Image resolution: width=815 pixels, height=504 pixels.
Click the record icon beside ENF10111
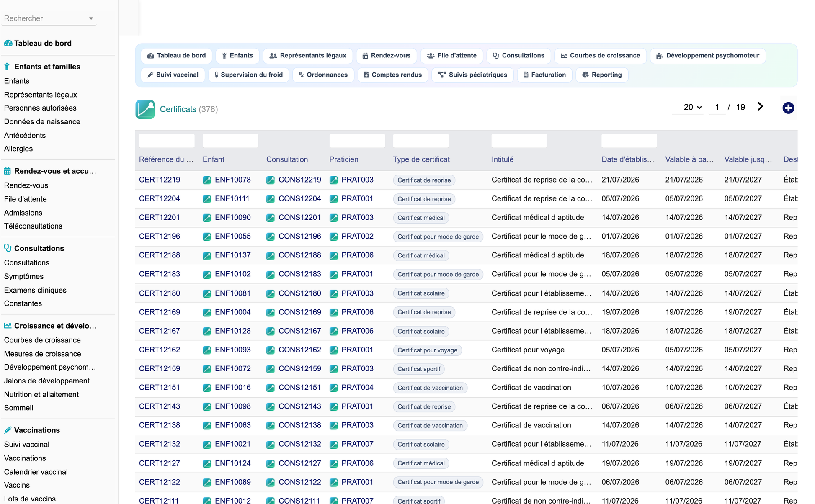tap(207, 199)
